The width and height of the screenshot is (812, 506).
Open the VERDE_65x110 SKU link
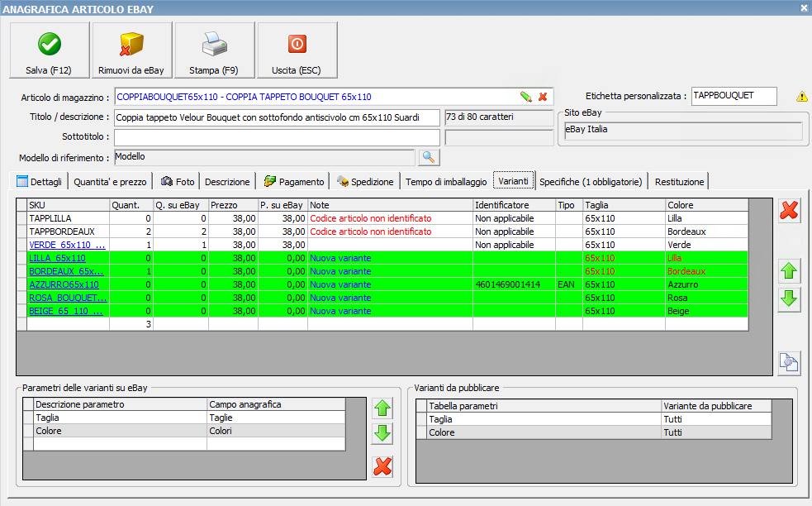click(x=68, y=245)
